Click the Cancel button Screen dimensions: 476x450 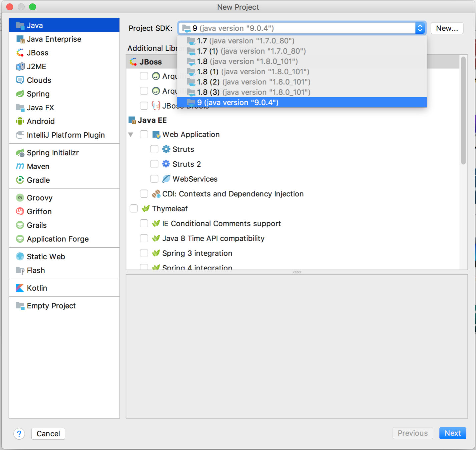[48, 434]
